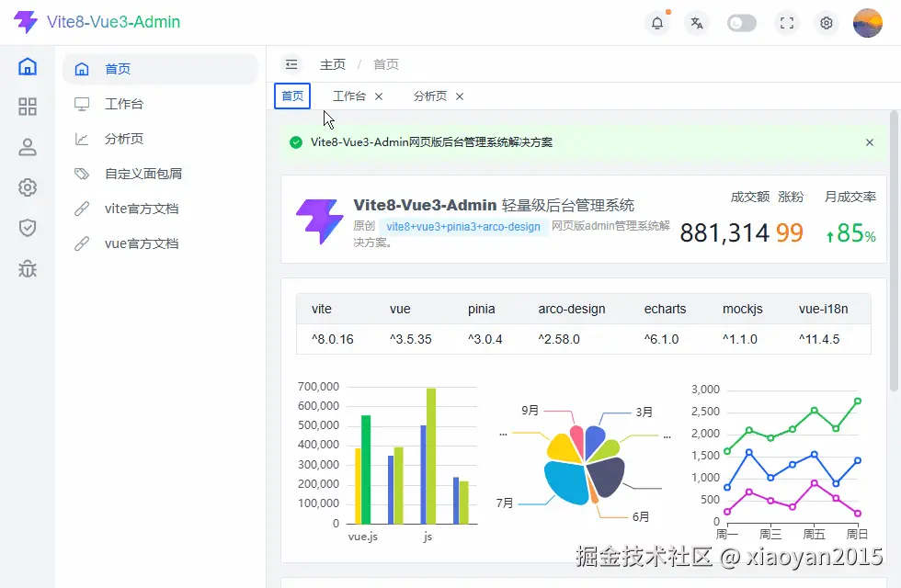The height and width of the screenshot is (588, 901).
Task: Open settings gear in top header
Action: pos(827,23)
